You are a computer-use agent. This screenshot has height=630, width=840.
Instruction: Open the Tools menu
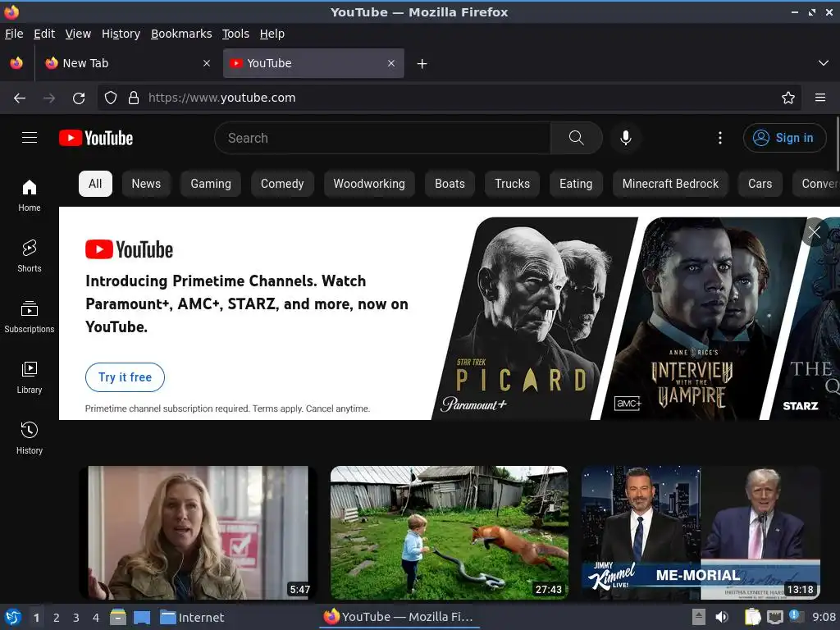click(235, 34)
